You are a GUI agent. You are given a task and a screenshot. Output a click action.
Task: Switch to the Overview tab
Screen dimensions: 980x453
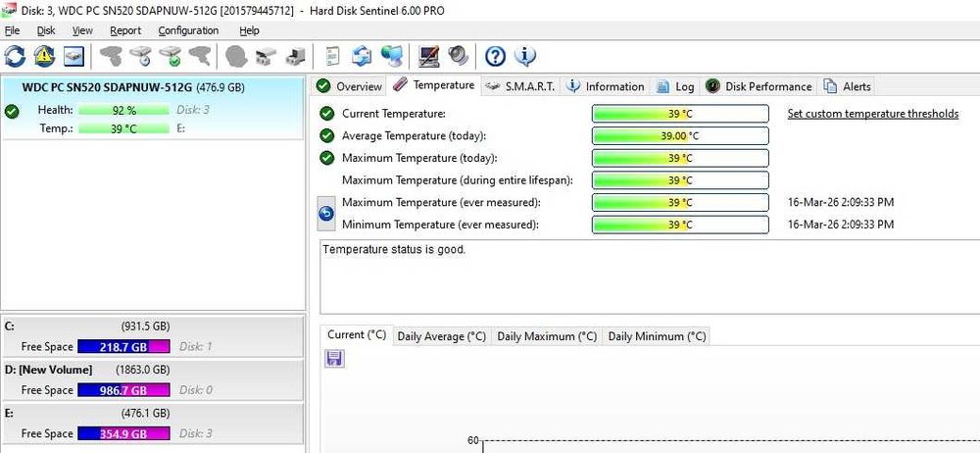349,86
